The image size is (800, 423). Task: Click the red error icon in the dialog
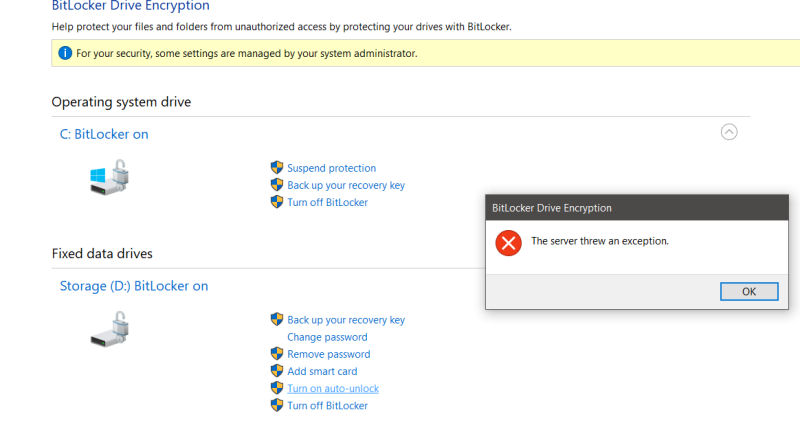[508, 243]
